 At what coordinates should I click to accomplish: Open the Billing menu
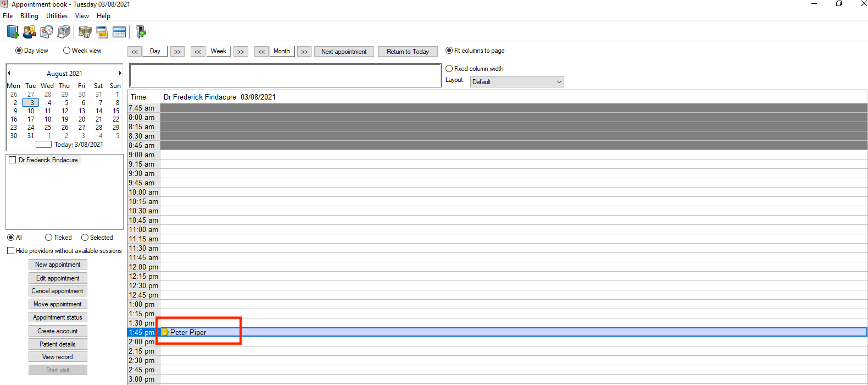coord(29,16)
